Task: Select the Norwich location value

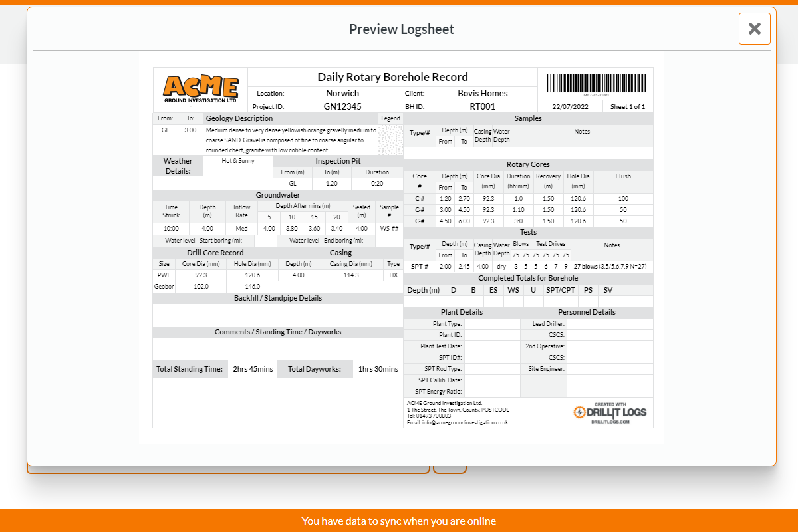Action: [x=342, y=93]
